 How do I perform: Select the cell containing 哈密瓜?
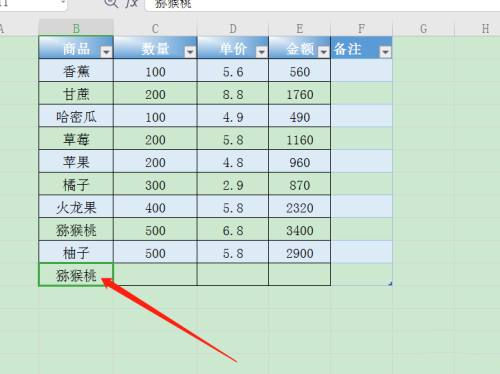click(76, 116)
